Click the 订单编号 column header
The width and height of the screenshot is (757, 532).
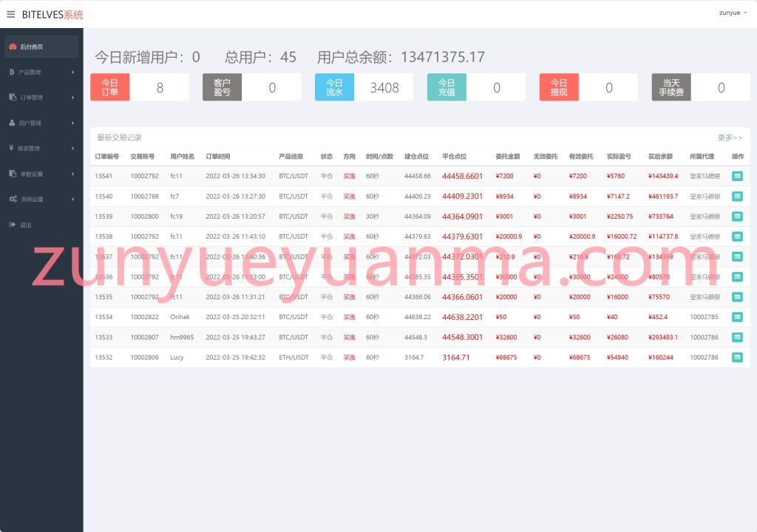tap(106, 157)
